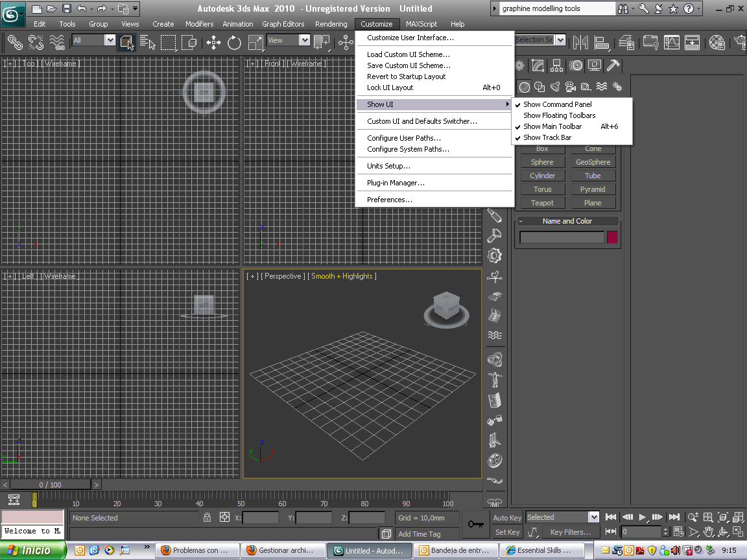This screenshot has height=560, width=747.
Task: Open the Modifiers menu
Action: pyautogui.click(x=199, y=24)
